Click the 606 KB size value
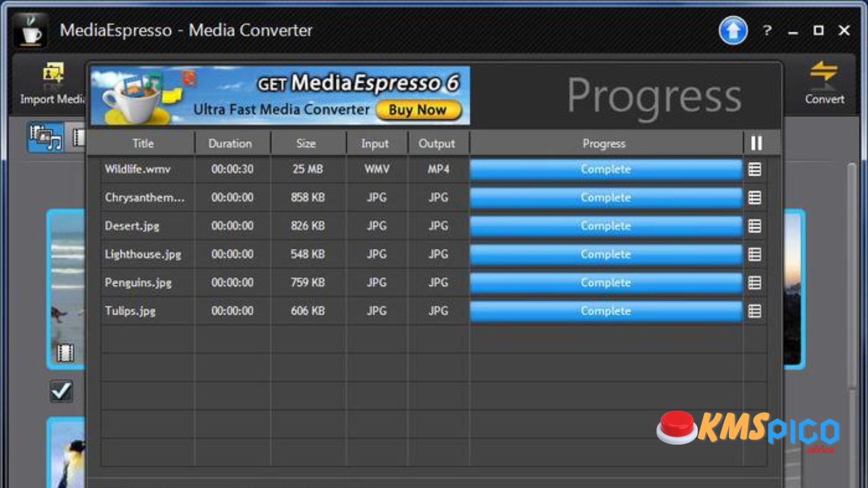Screen dimensions: 868x488 point(308,311)
